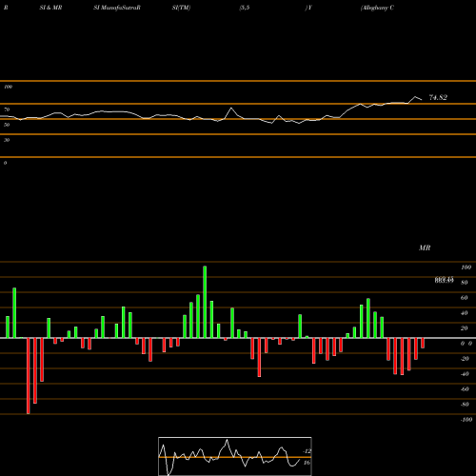Click the 80 label on MR axis
This screenshot has width=476, height=476.
(x=465, y=283)
